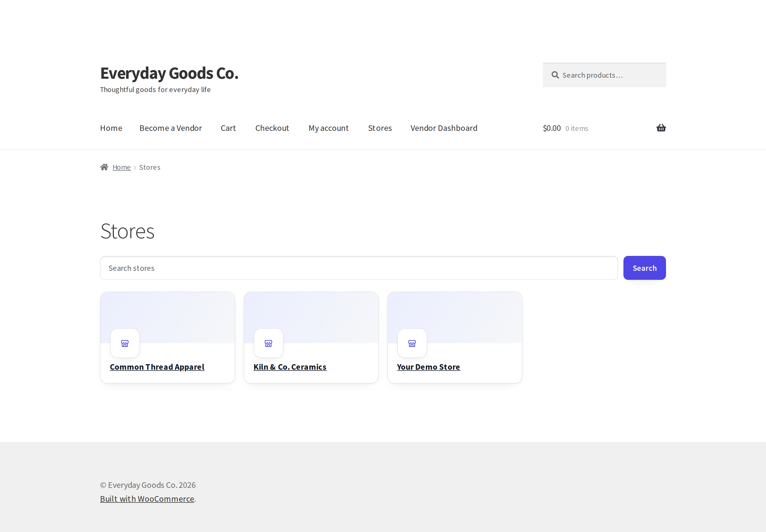This screenshot has width=766, height=532.
Task: Click the Kiln & Co. Ceramics banner
Action: 311,317
